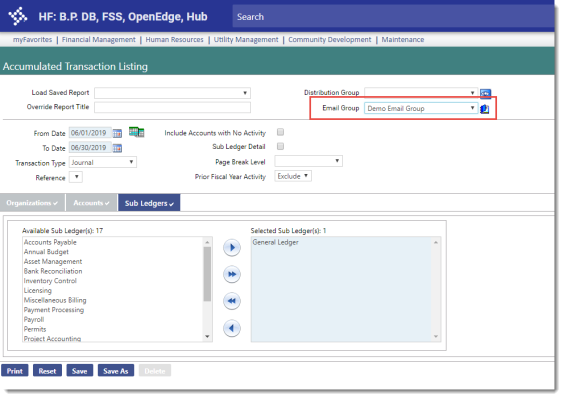Click the Save As button
Screen dimensions: 563x398
116,371
